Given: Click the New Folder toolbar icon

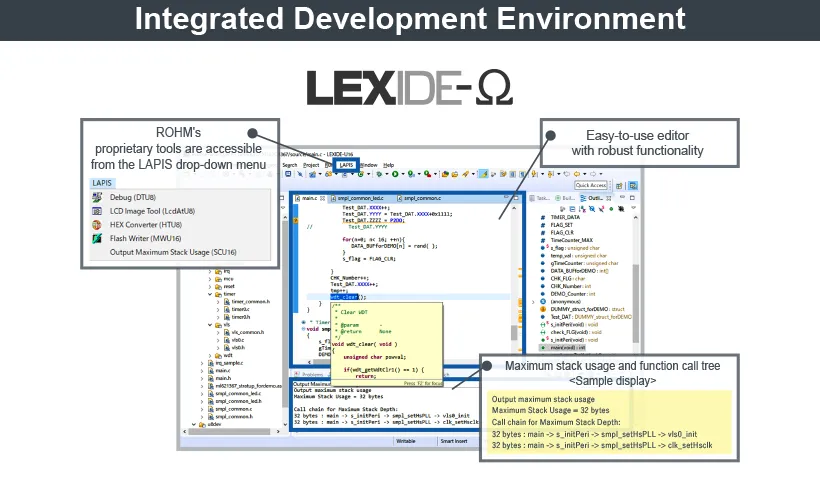Looking at the screenshot, I should (x=445, y=174).
